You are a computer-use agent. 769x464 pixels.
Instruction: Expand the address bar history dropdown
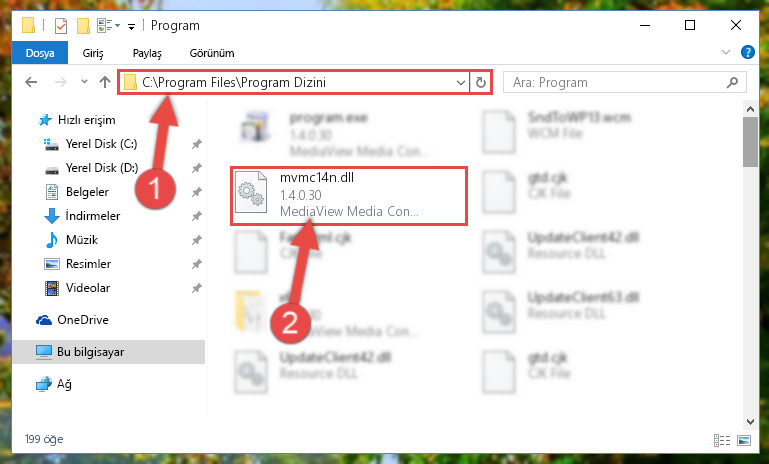(x=461, y=82)
